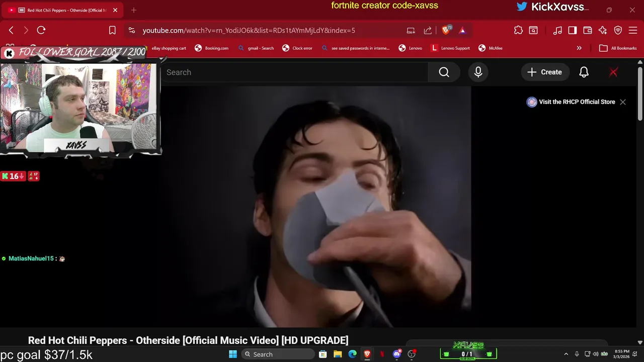Open Microsoft Store from taskbar
Image resolution: width=644 pixels, height=362 pixels.
(323, 354)
